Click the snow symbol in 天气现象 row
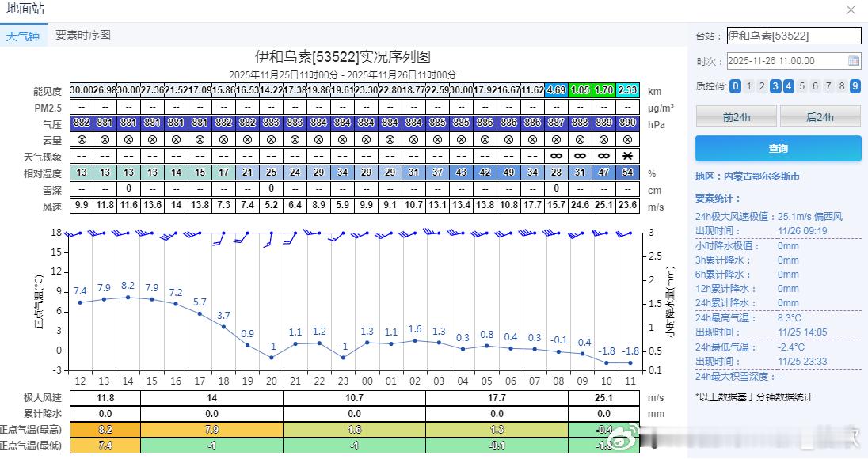This screenshot has width=868, height=459. tap(627, 156)
